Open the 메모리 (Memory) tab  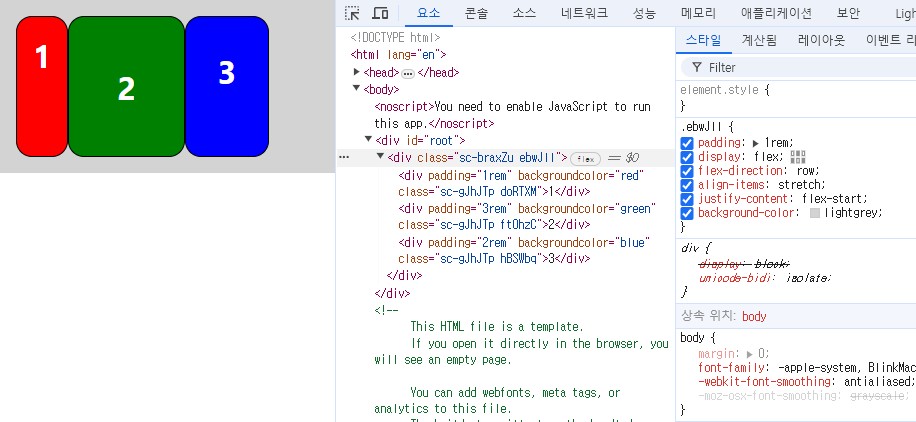click(698, 13)
